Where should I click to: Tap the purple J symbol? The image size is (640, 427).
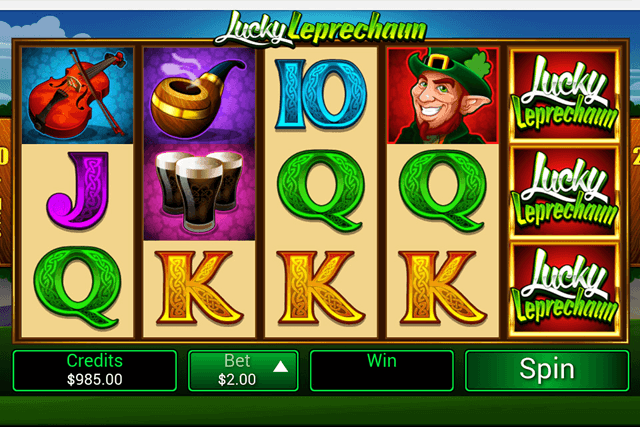[x=78, y=191]
